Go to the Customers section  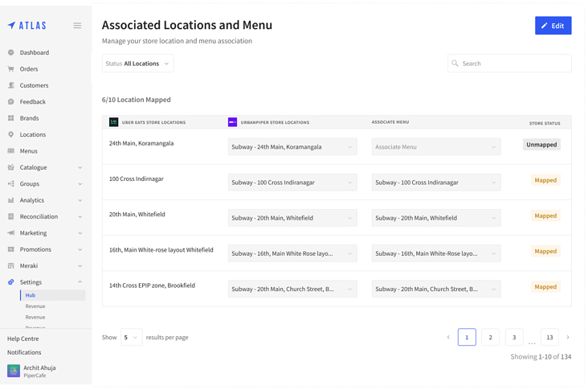pos(34,85)
